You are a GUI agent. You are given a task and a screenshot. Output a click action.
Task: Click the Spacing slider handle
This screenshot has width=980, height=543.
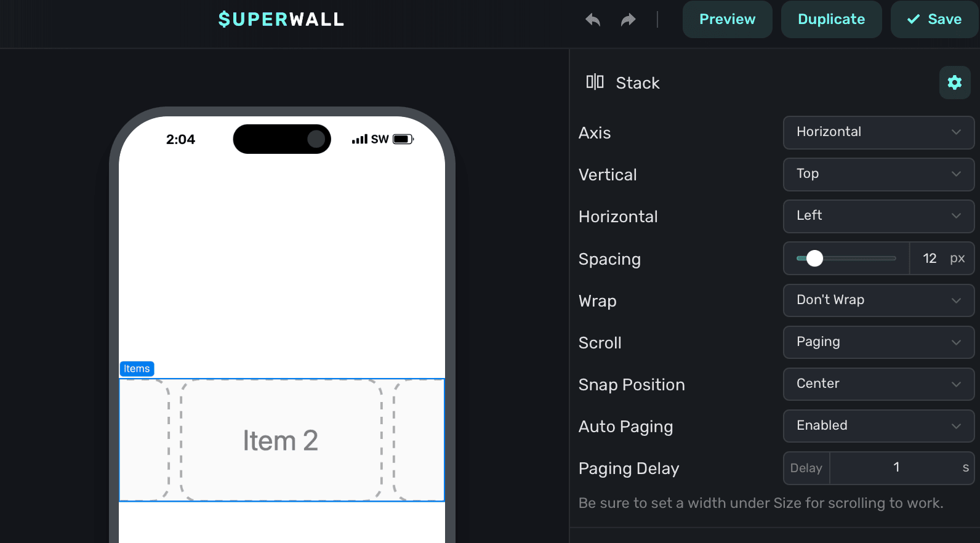click(x=814, y=259)
